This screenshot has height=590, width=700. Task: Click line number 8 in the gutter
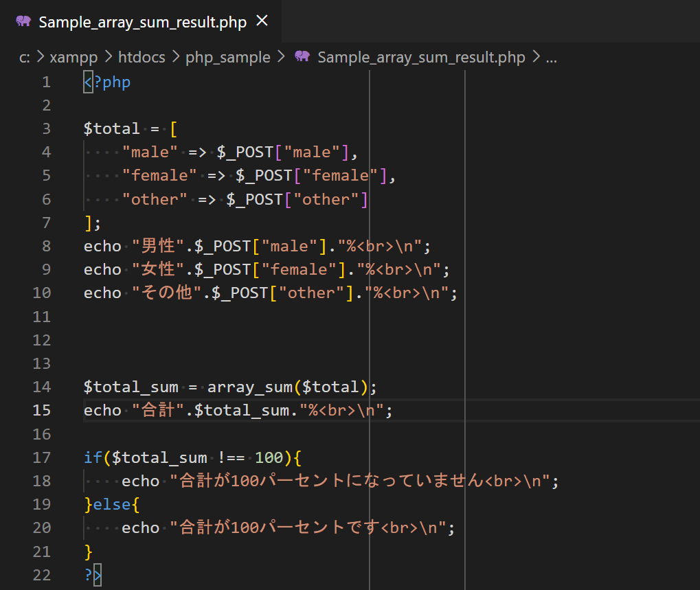pyautogui.click(x=47, y=247)
